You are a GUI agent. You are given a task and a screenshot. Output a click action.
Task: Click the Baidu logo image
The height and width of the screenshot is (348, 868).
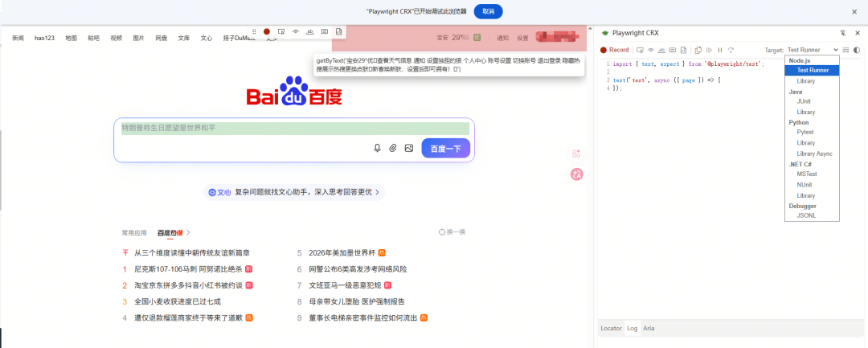[294, 92]
